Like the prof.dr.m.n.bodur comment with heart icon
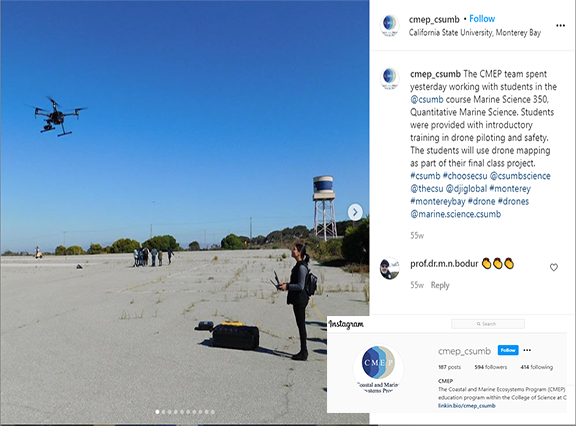 point(554,267)
